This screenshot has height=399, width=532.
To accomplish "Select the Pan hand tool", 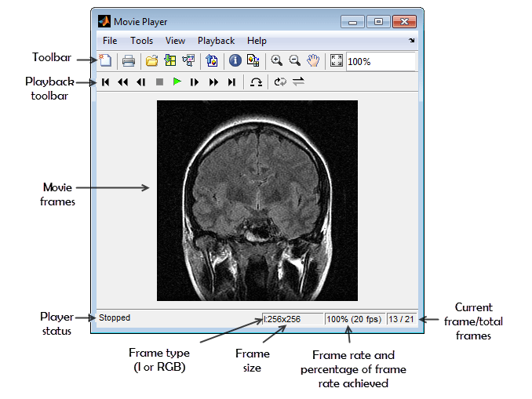I will pyautogui.click(x=313, y=60).
